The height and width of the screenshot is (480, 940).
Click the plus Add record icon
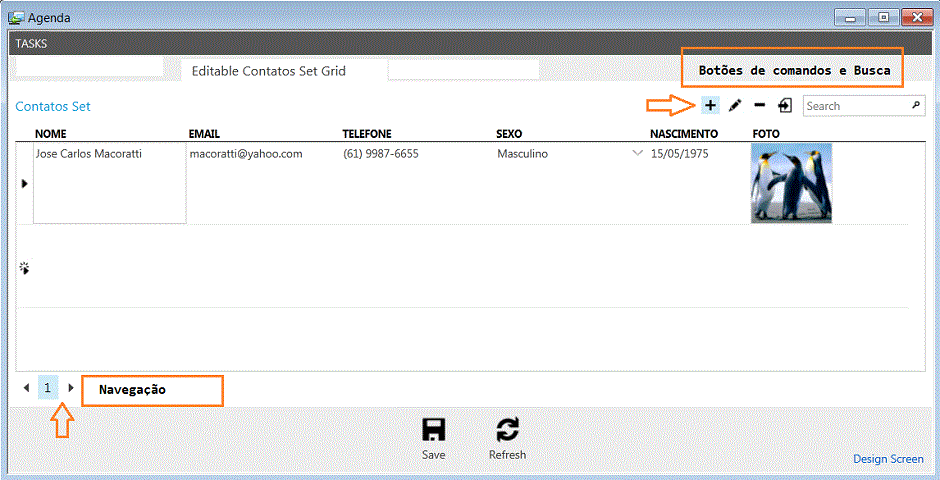(x=710, y=105)
